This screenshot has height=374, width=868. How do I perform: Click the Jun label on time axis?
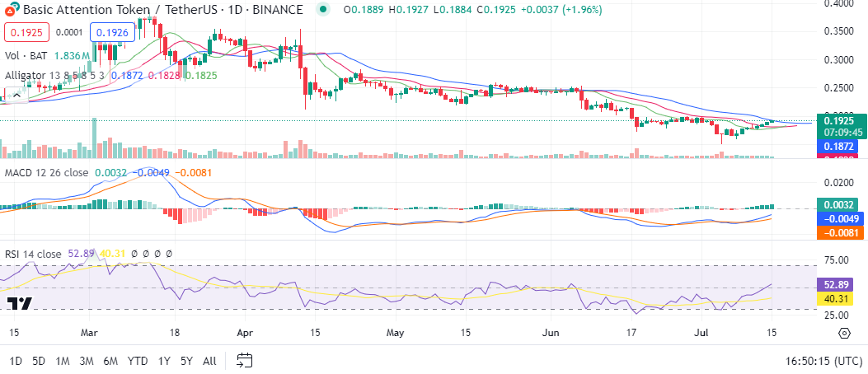[x=551, y=333]
